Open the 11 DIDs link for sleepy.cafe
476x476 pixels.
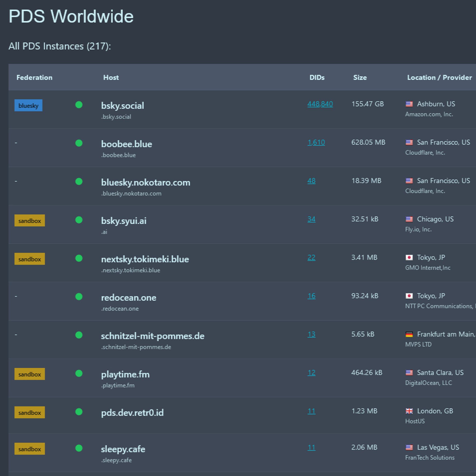(311, 447)
